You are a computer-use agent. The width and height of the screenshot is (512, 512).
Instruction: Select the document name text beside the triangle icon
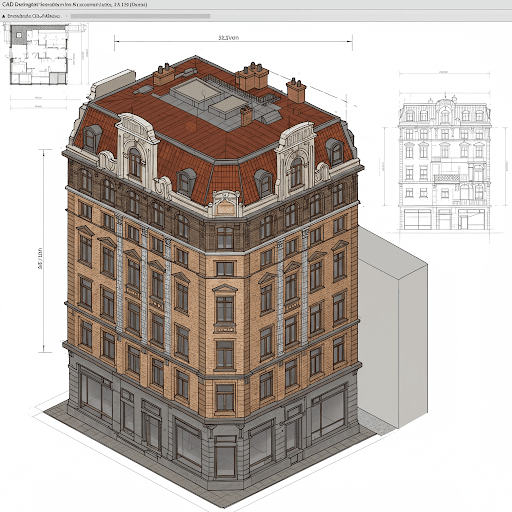(x=34, y=16)
